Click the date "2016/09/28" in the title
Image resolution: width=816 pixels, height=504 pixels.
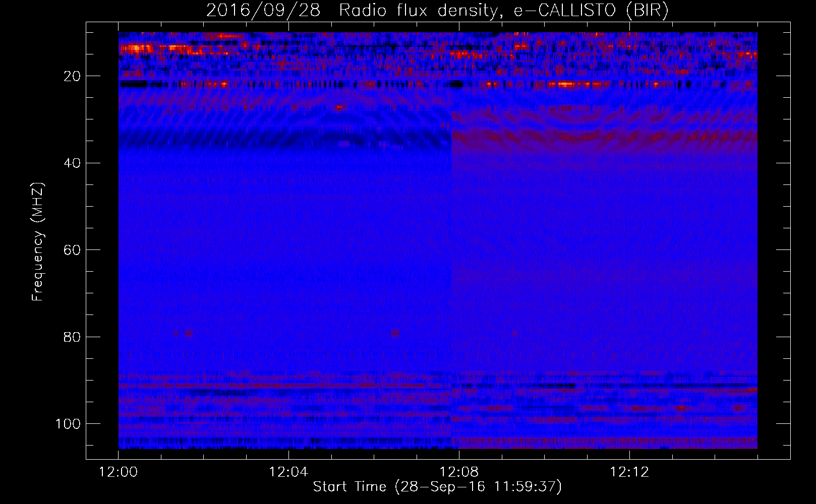(263, 11)
